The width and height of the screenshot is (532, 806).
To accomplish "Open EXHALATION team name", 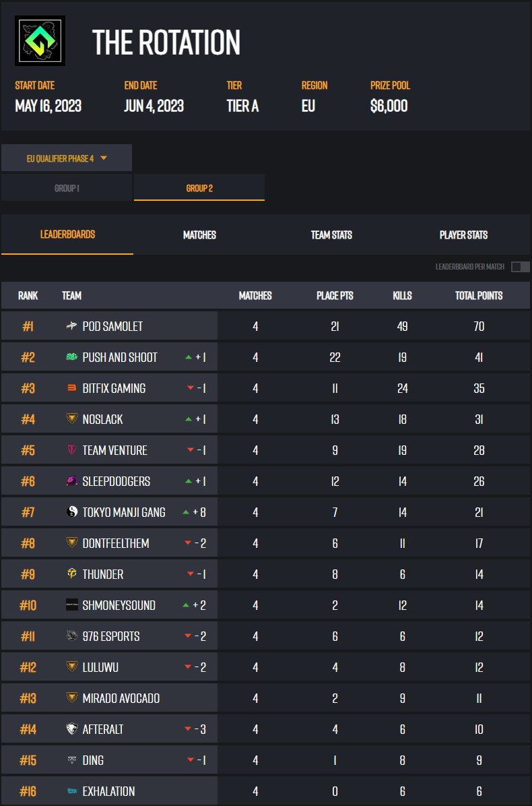I will (x=109, y=791).
